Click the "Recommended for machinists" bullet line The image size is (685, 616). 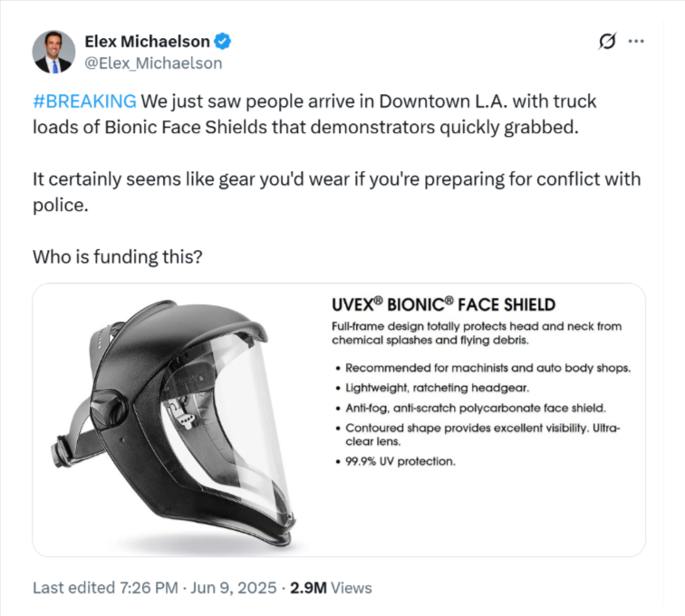click(x=487, y=368)
